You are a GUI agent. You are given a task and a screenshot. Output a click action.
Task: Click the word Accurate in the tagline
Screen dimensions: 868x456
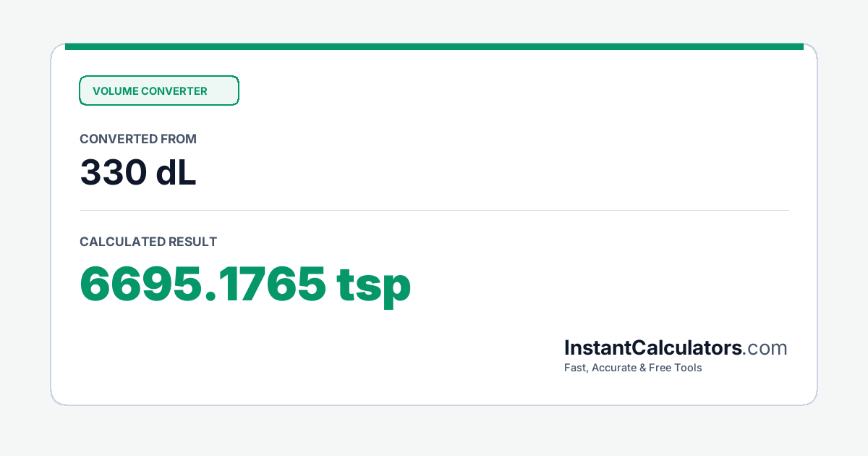pyautogui.click(x=616, y=368)
